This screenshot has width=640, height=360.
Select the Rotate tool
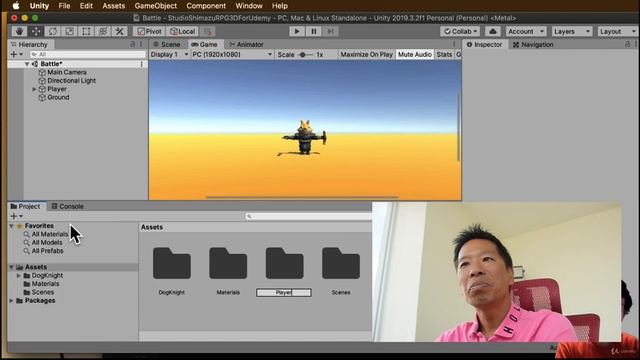click(x=53, y=31)
